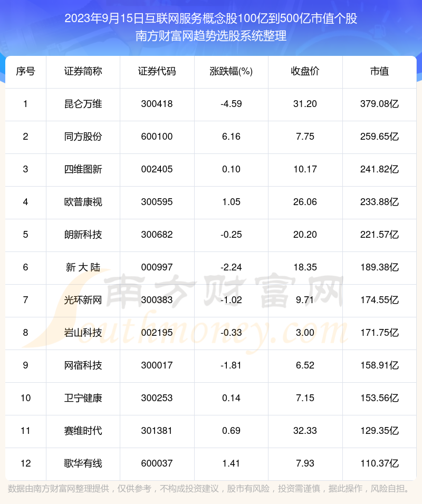
Task: Select stock name 网宿科技
Action: coord(83,365)
